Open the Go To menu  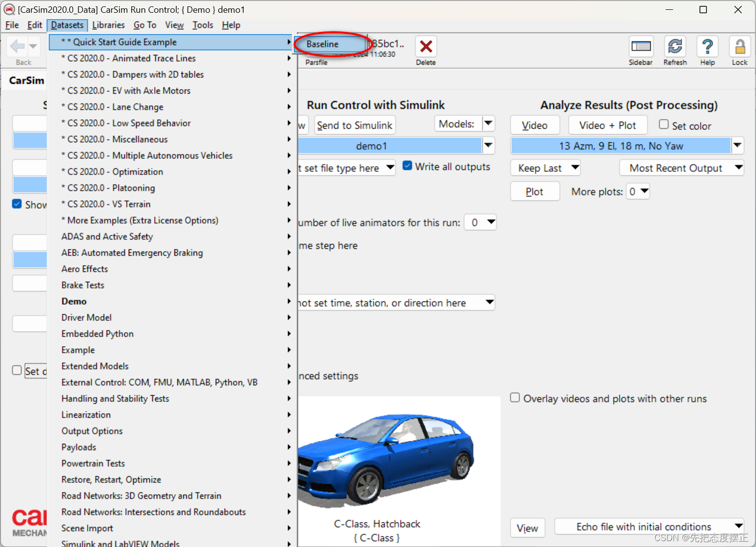(x=145, y=25)
